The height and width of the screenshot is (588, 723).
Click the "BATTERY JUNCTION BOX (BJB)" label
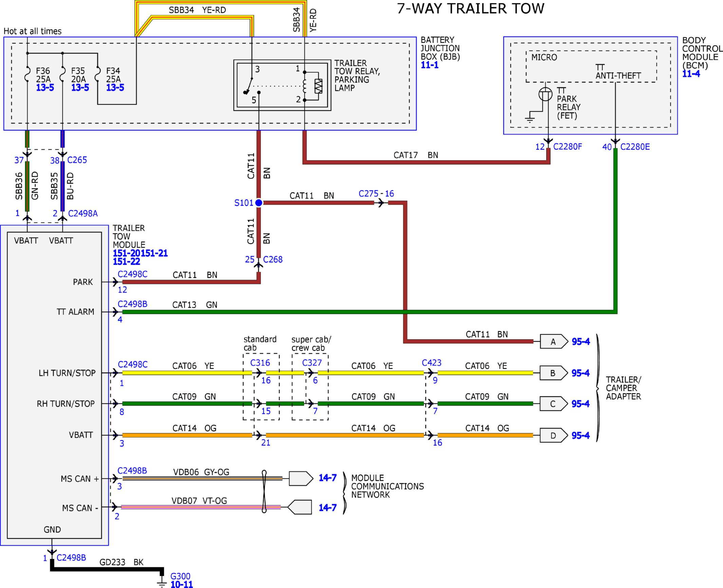[440, 48]
